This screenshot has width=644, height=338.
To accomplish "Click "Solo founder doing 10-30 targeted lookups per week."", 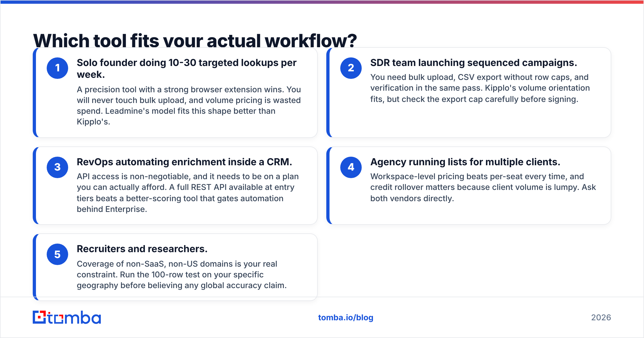I will point(187,69).
